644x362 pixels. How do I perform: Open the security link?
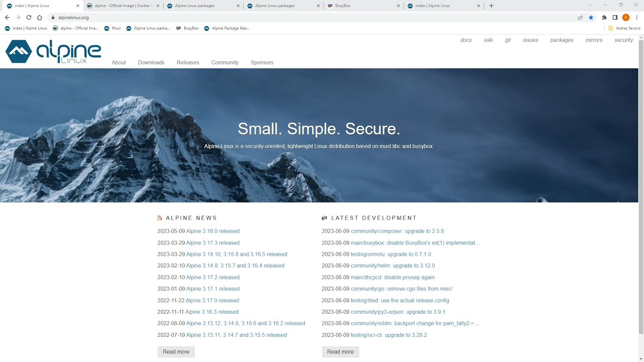tap(624, 40)
